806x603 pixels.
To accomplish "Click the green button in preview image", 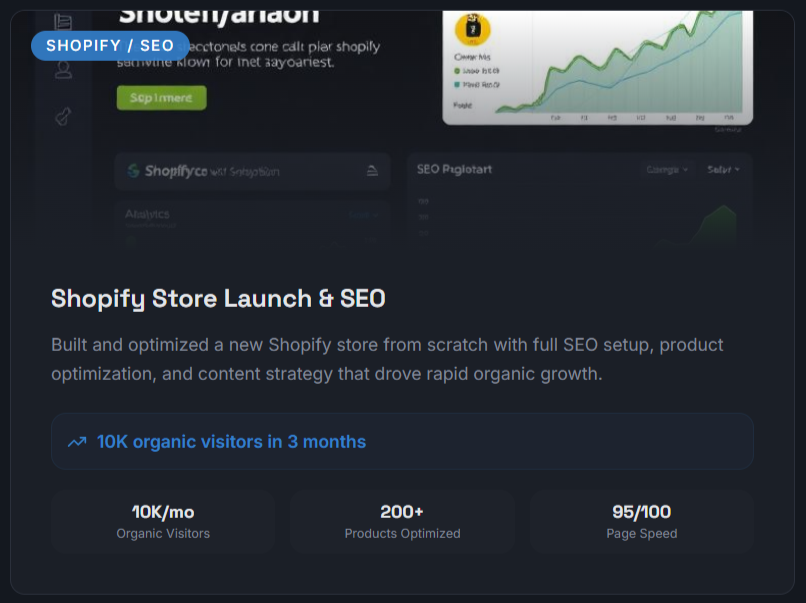I will [161, 98].
